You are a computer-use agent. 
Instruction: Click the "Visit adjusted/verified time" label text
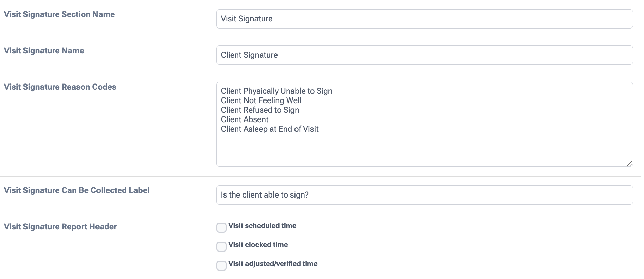pos(273,264)
